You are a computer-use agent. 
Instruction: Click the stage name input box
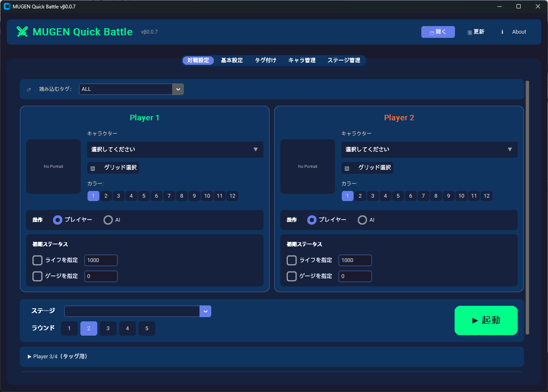coord(132,311)
